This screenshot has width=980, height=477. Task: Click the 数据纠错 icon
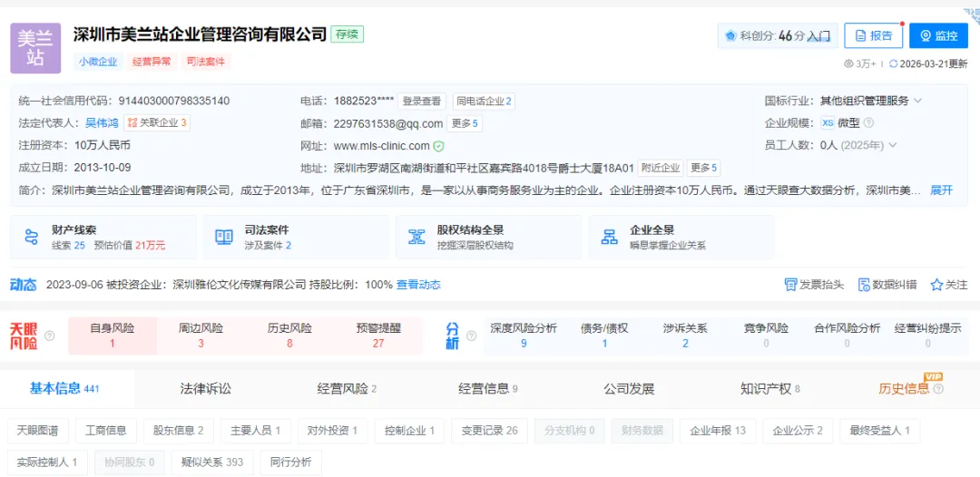click(864, 285)
